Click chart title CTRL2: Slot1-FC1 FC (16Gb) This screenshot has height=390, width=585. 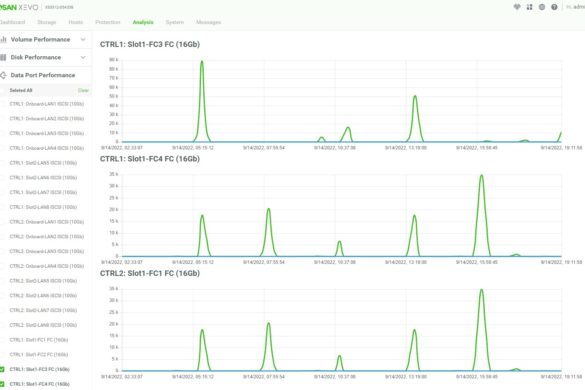pyautogui.click(x=150, y=274)
